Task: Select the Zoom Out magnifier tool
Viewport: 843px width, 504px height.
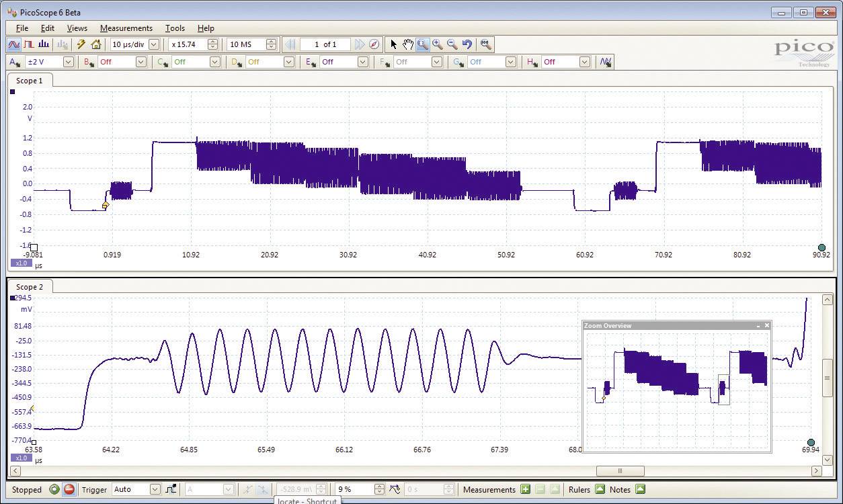Action: coord(451,44)
